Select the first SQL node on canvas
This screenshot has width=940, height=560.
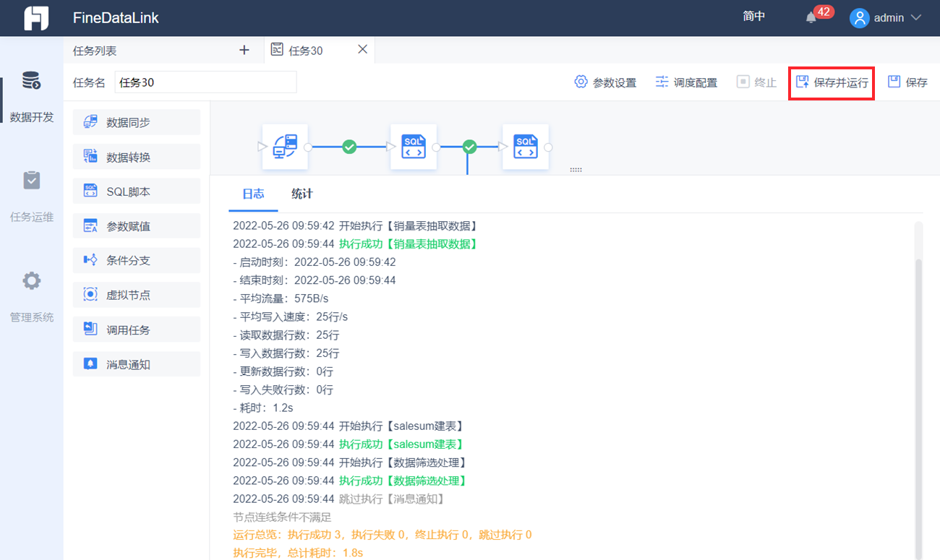pos(414,147)
